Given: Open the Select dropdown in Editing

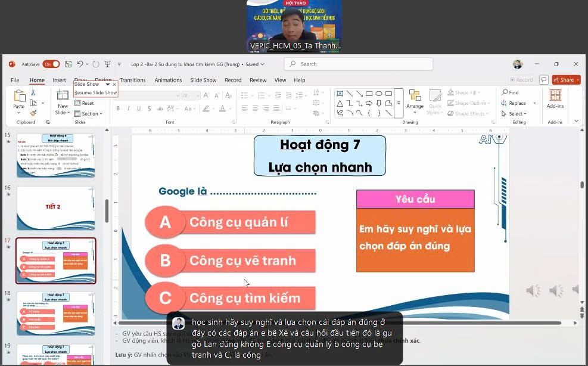Looking at the screenshot, I should tap(516, 114).
